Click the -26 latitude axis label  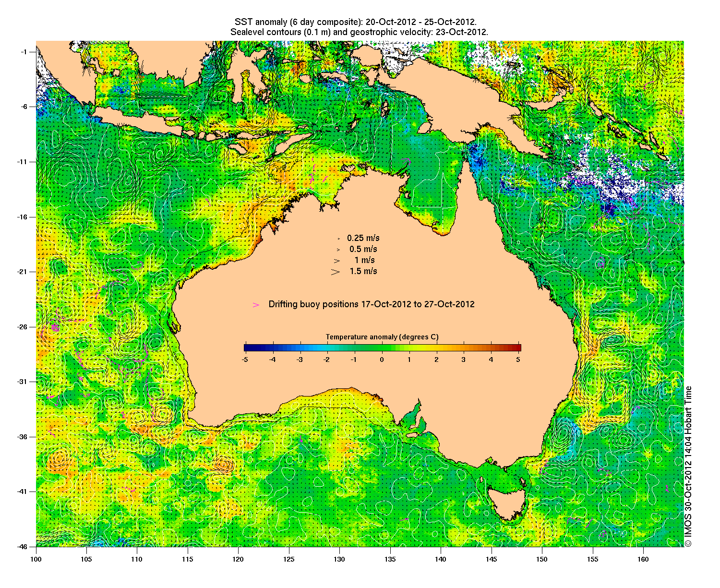(x=24, y=327)
